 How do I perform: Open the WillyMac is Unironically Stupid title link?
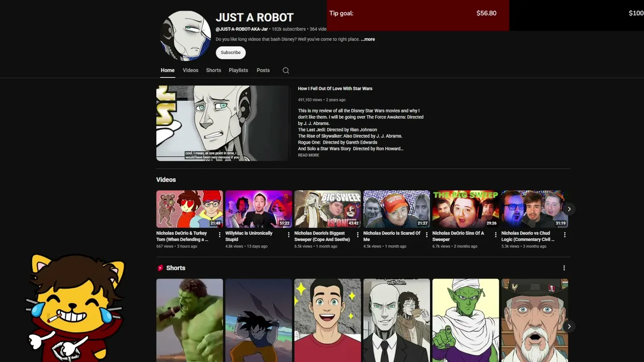pos(249,236)
